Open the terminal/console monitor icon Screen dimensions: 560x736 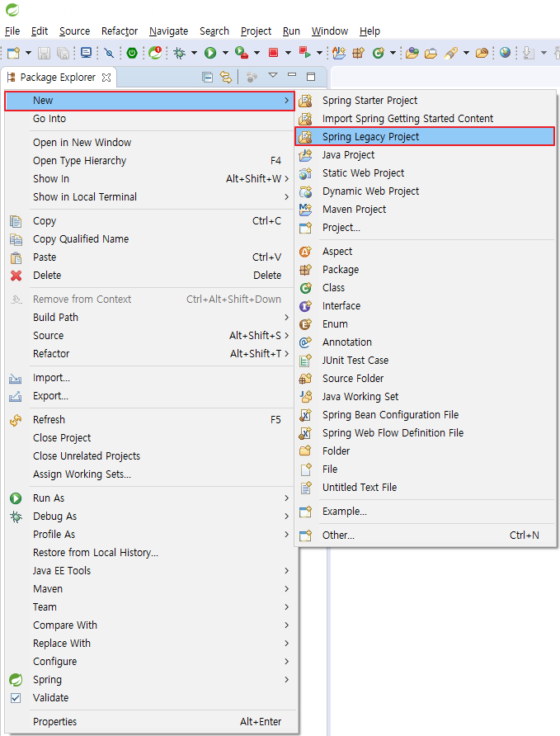click(x=86, y=53)
